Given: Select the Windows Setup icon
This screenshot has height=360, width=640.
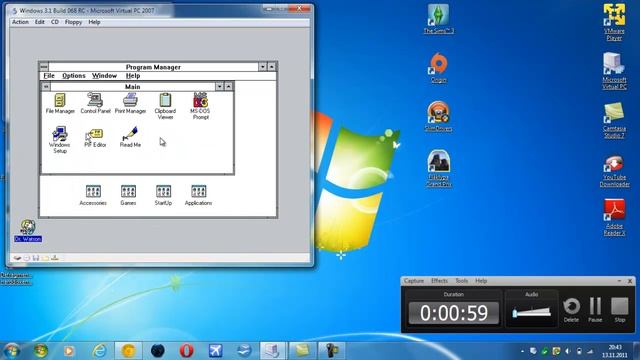Looking at the screenshot, I should tap(60, 140).
